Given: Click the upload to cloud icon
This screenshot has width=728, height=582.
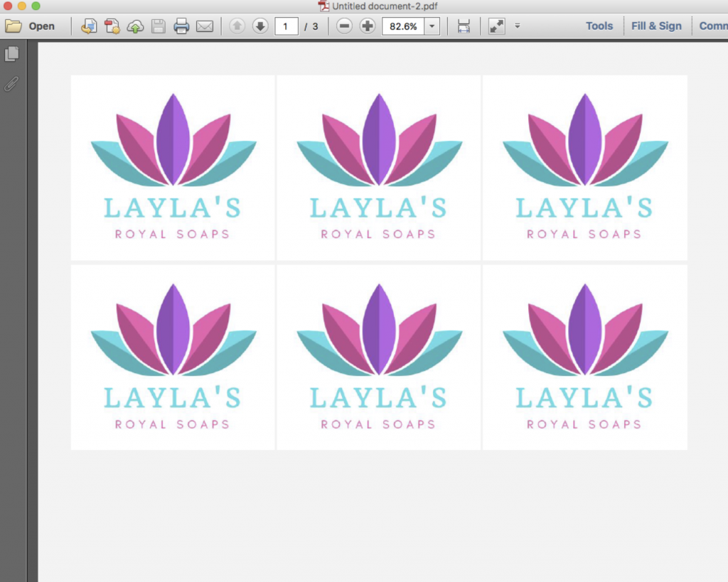Looking at the screenshot, I should pyautogui.click(x=135, y=26).
